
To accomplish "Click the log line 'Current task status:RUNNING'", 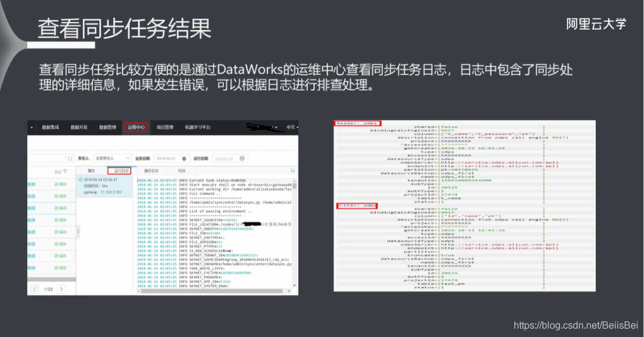I will (191, 180).
